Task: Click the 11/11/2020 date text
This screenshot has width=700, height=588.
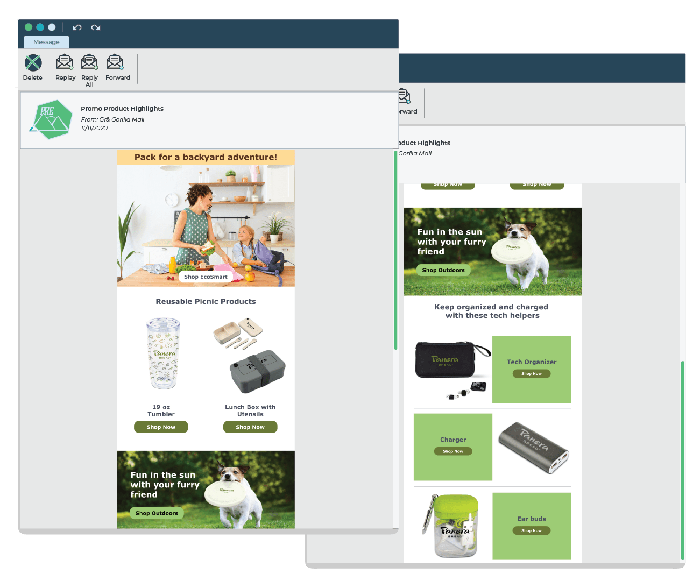Action: coord(94,128)
